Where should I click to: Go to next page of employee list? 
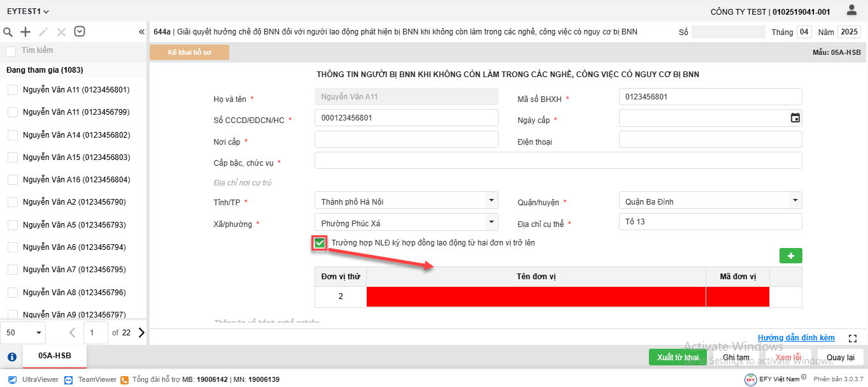(141, 332)
